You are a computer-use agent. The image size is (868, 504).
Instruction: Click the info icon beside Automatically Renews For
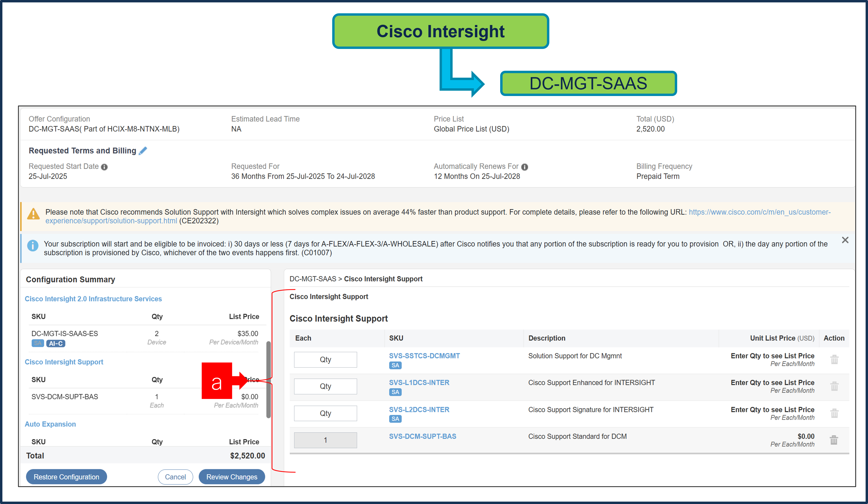[x=524, y=166]
